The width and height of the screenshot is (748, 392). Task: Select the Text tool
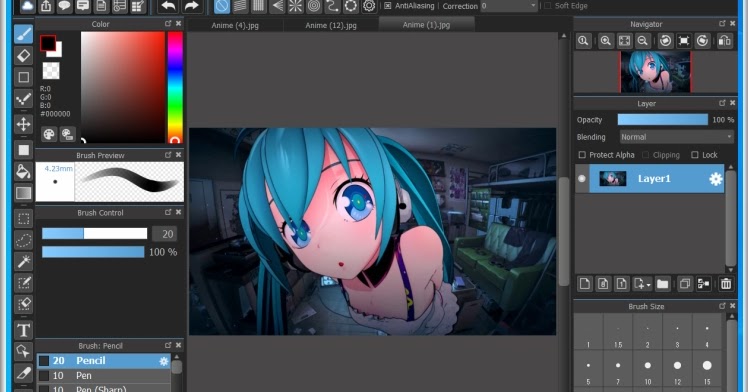point(23,330)
